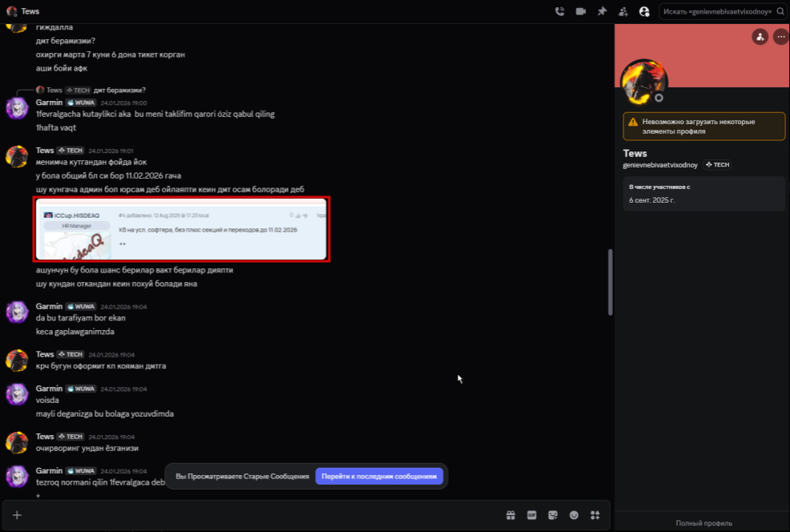Image resolution: width=790 pixels, height=532 pixels.
Task: Click the profile load warning banner
Action: point(703,127)
